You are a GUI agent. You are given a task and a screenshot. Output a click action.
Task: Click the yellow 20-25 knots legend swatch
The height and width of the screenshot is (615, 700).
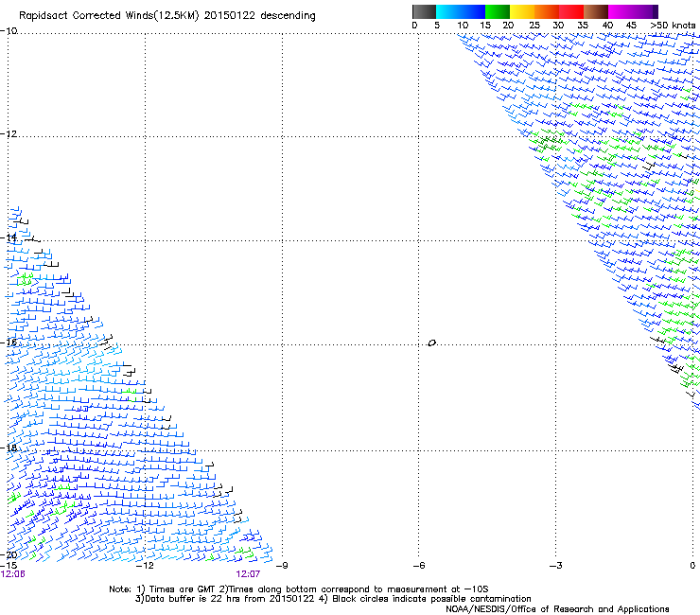tap(522, 11)
